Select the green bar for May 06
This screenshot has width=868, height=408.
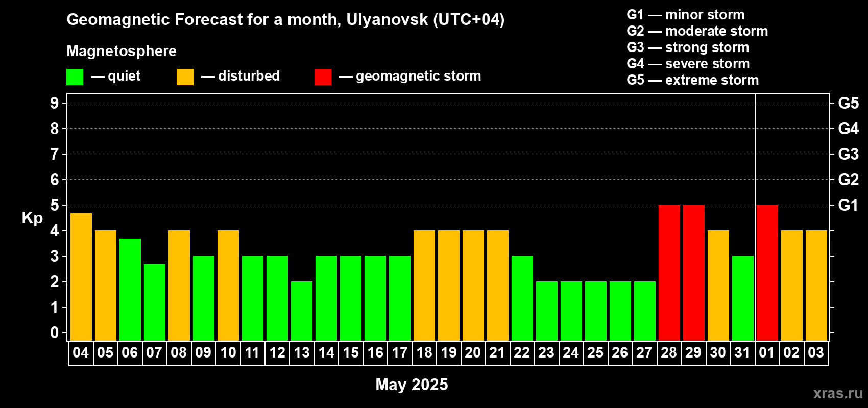pyautogui.click(x=130, y=290)
